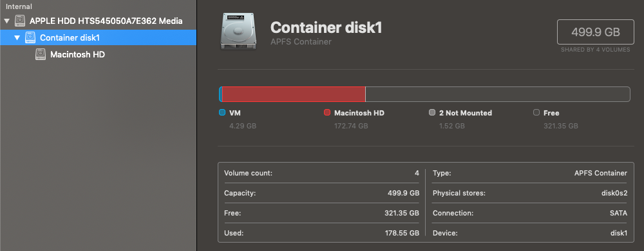Click the red Macintosh HD usage bar segment

click(x=294, y=94)
